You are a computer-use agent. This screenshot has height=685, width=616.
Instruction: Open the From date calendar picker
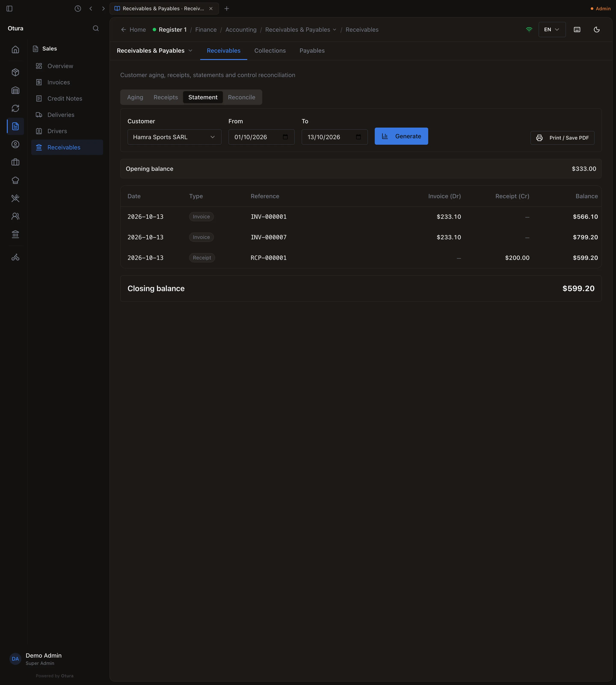coord(285,137)
